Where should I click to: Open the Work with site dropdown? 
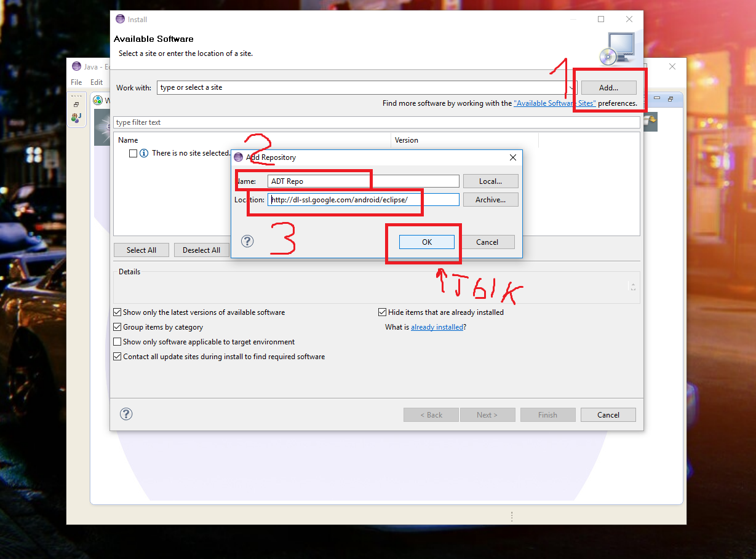(x=571, y=87)
